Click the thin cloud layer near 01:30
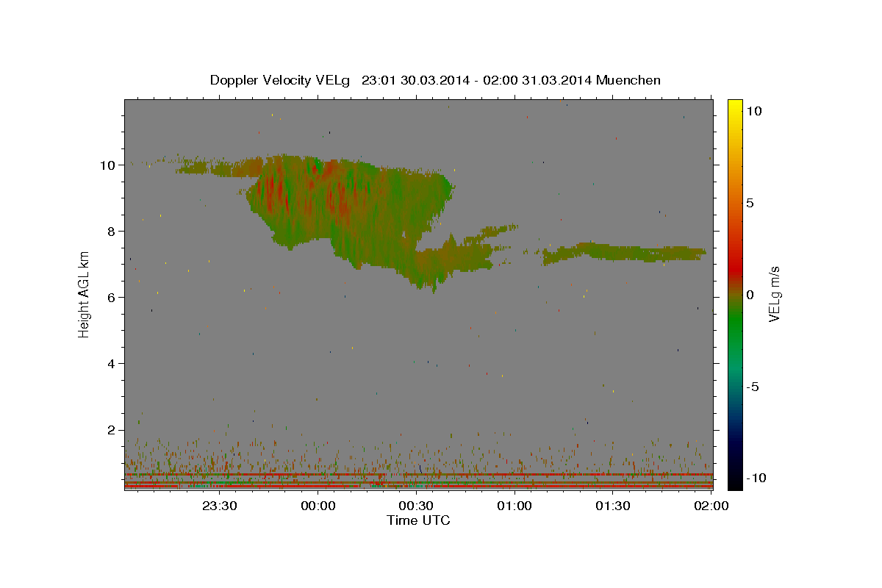The width and height of the screenshot is (882, 588). click(x=625, y=254)
